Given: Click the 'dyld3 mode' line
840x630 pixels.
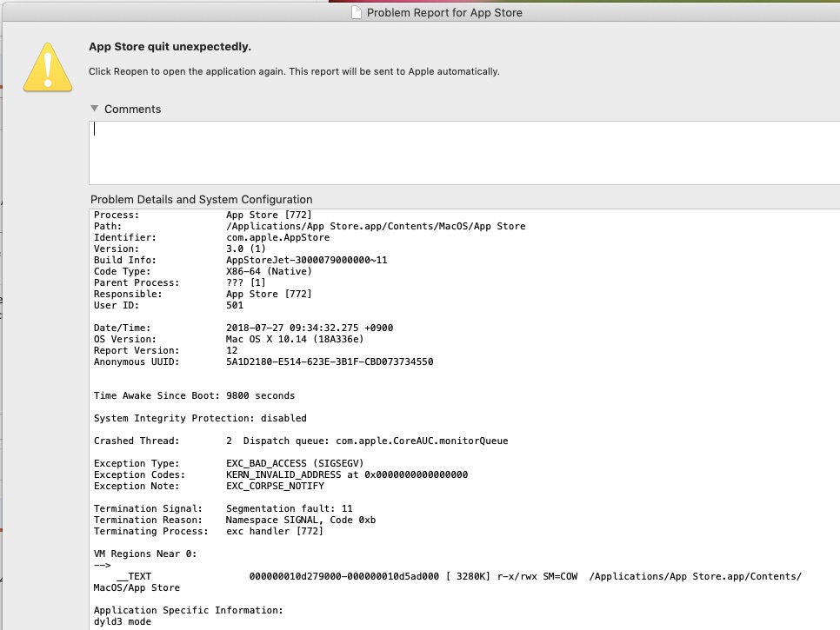Looking at the screenshot, I should click(x=122, y=621).
